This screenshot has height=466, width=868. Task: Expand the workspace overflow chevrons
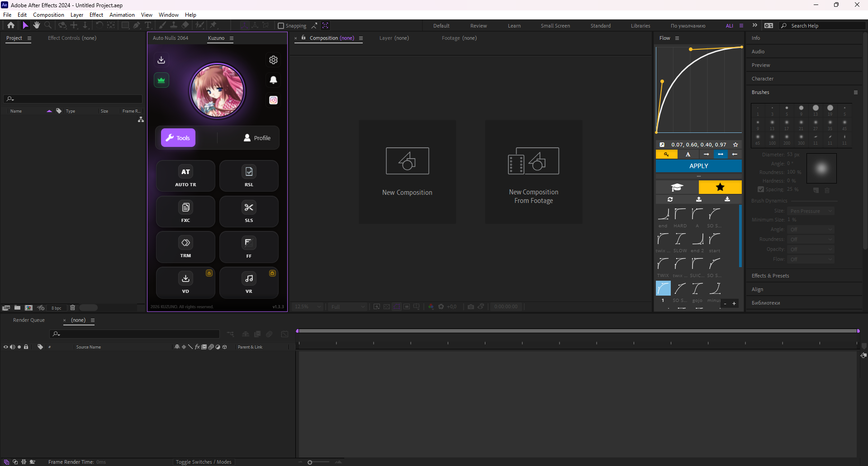tap(754, 25)
